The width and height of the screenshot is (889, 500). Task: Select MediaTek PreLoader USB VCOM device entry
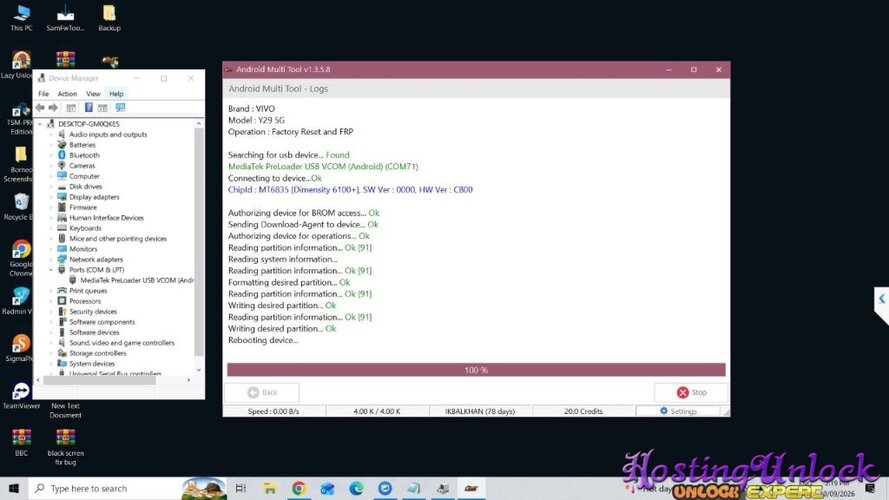(x=131, y=281)
